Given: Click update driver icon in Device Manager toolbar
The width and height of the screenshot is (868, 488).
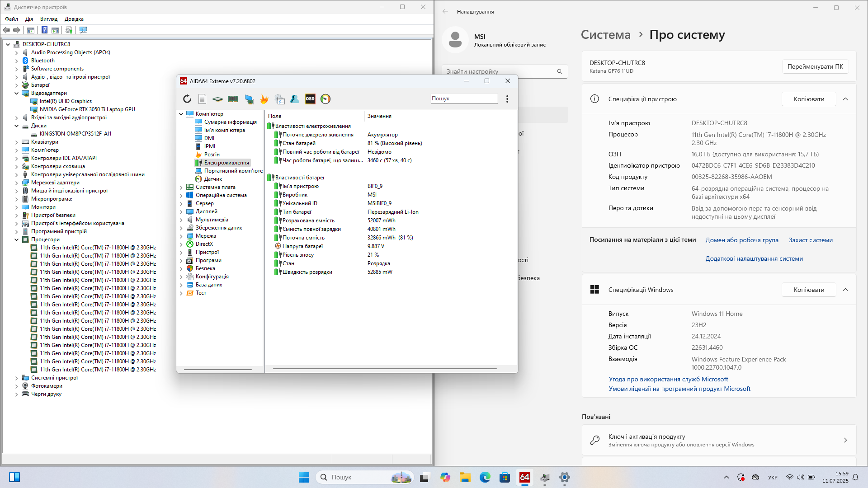Looking at the screenshot, I should click(69, 30).
